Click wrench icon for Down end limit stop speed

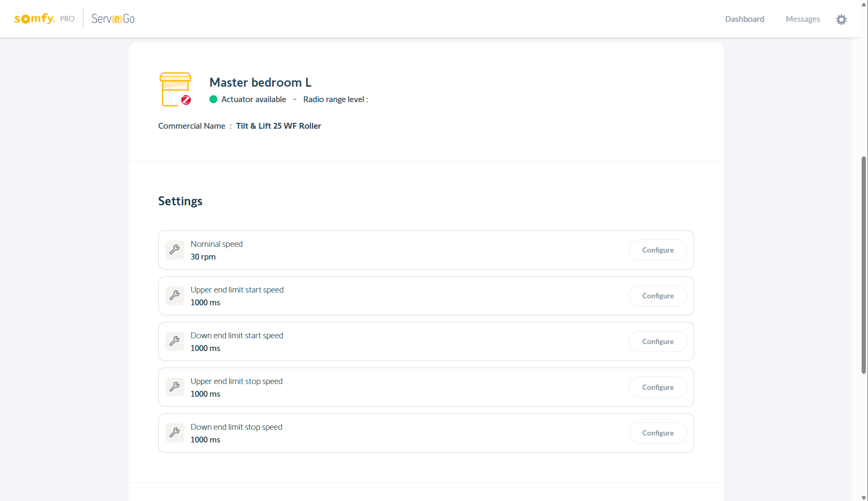(174, 432)
